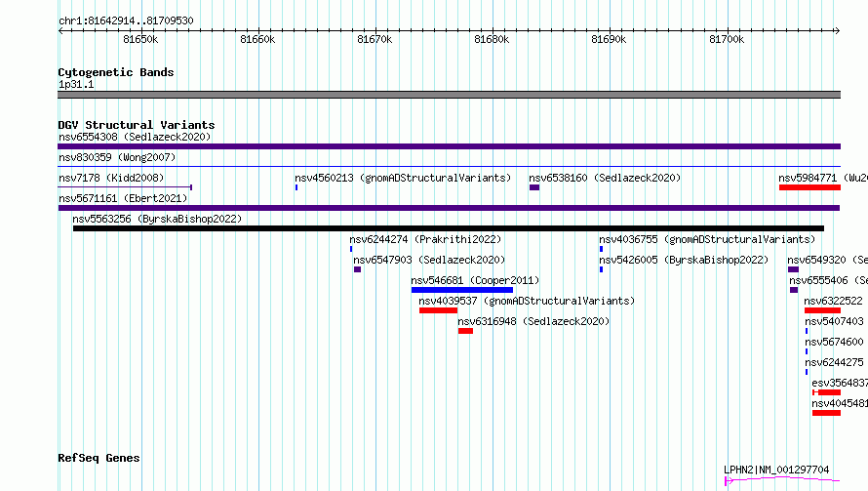This screenshot has height=491, width=868.
Task: Click the nsv6316948 (Sedlazeck2020) label
Action: pyautogui.click(x=533, y=321)
